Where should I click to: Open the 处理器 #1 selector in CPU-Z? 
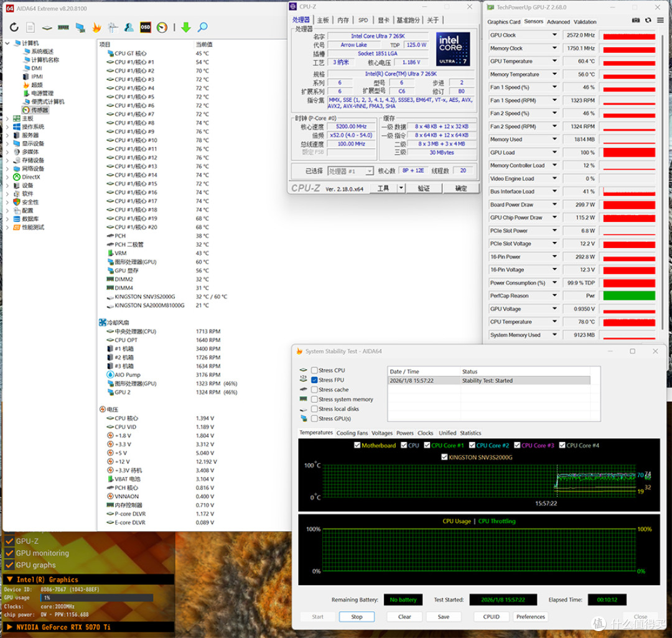coord(350,171)
